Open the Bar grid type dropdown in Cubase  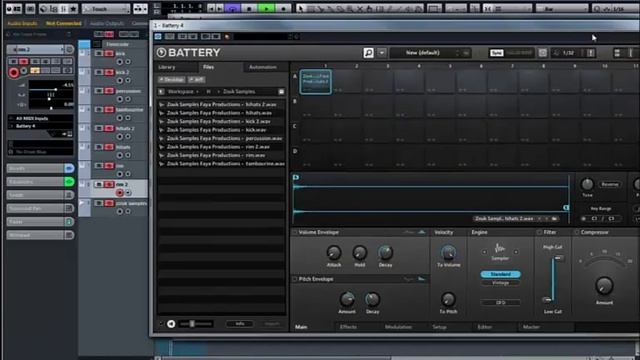click(x=562, y=9)
